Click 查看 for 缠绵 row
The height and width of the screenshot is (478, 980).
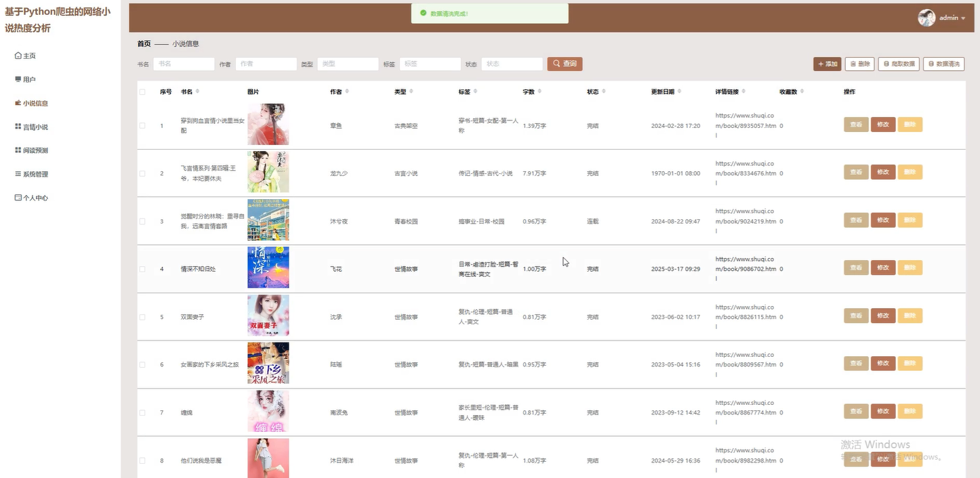click(856, 411)
